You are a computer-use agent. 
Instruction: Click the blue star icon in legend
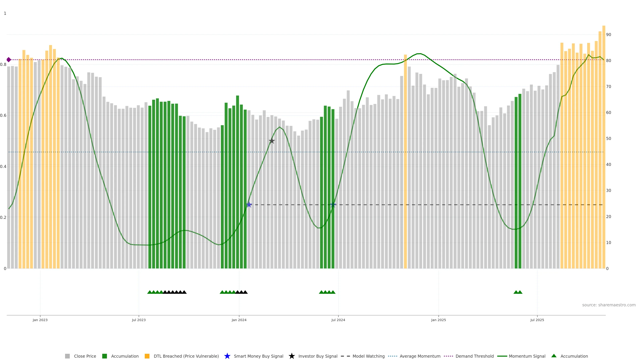(227, 356)
